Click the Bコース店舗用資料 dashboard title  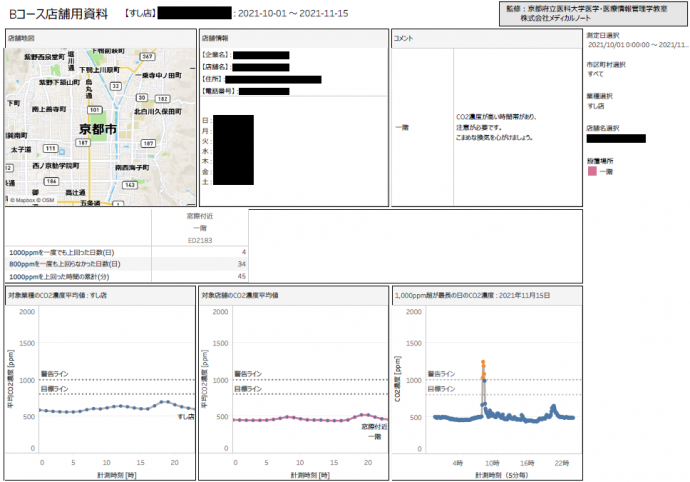(x=59, y=14)
